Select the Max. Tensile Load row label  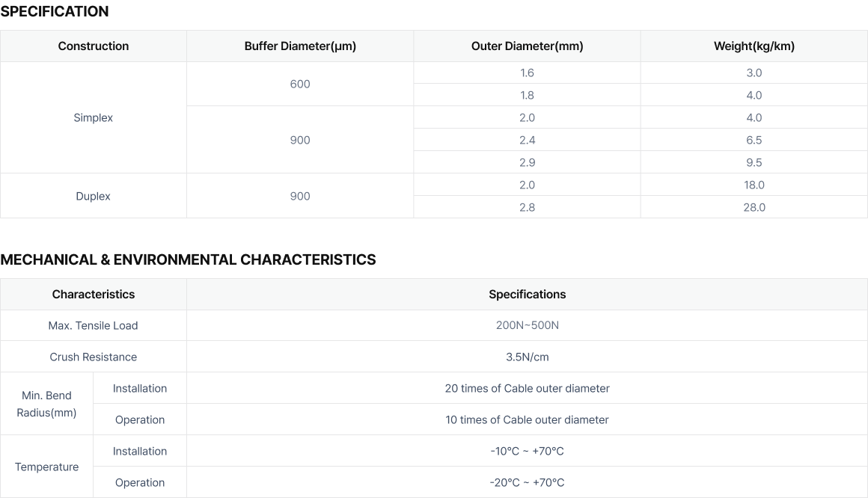[93, 325]
